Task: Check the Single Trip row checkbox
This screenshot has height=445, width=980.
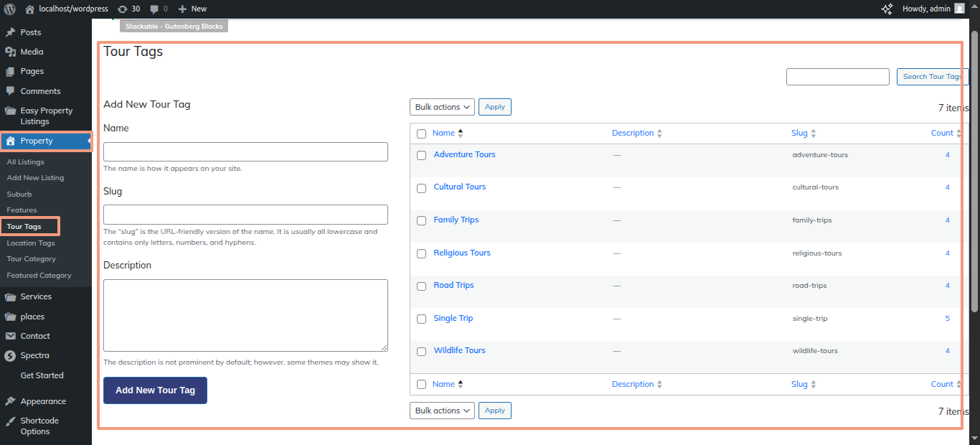Action: 421,319
